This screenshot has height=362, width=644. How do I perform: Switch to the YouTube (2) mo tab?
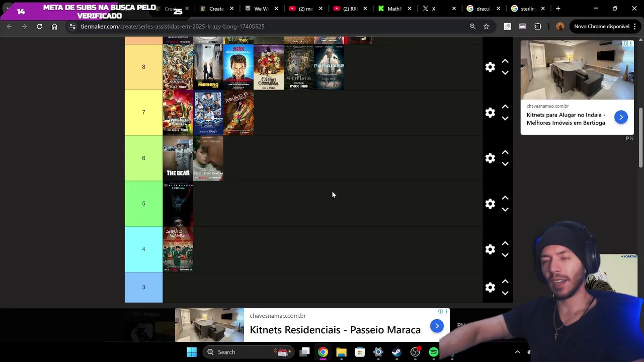point(305,9)
